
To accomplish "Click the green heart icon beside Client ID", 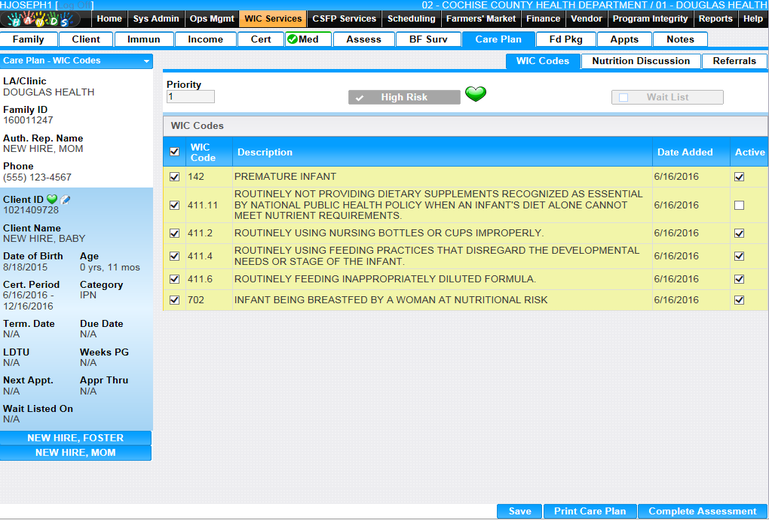I will pyautogui.click(x=52, y=200).
